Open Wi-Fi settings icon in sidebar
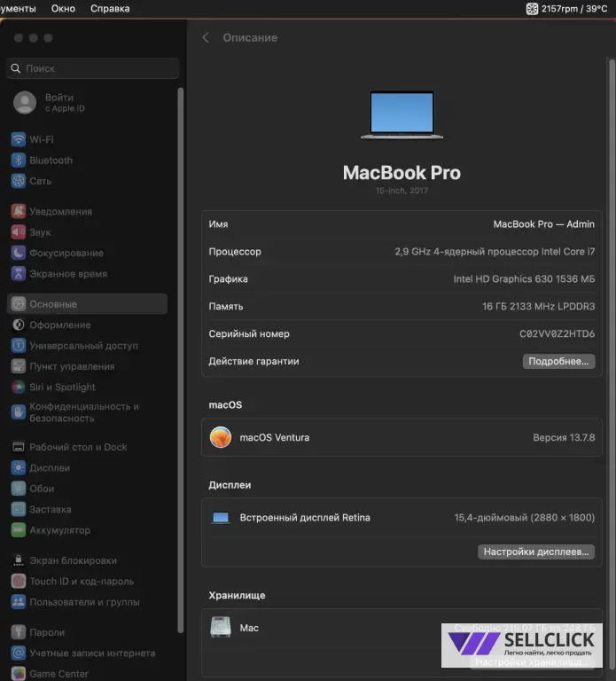The width and height of the screenshot is (616, 681). (x=19, y=139)
